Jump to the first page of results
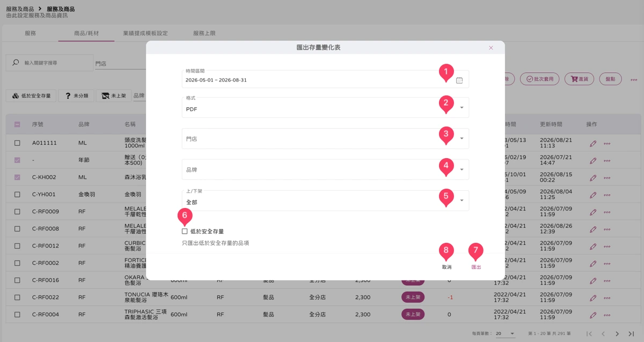The image size is (644, 342). click(589, 333)
